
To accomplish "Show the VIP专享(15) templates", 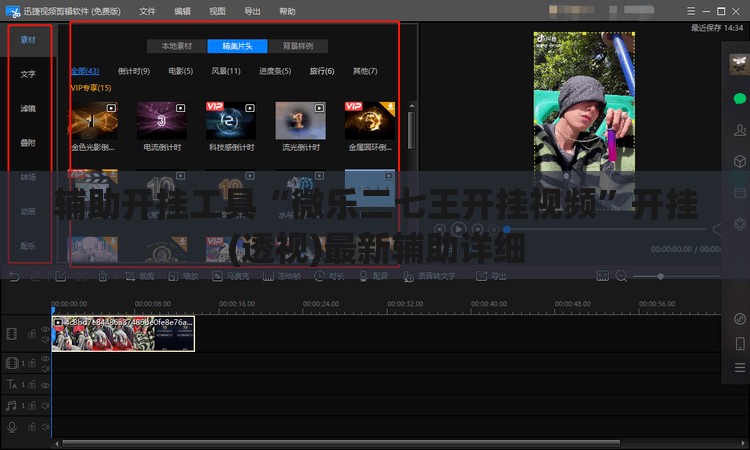I will pyautogui.click(x=91, y=88).
